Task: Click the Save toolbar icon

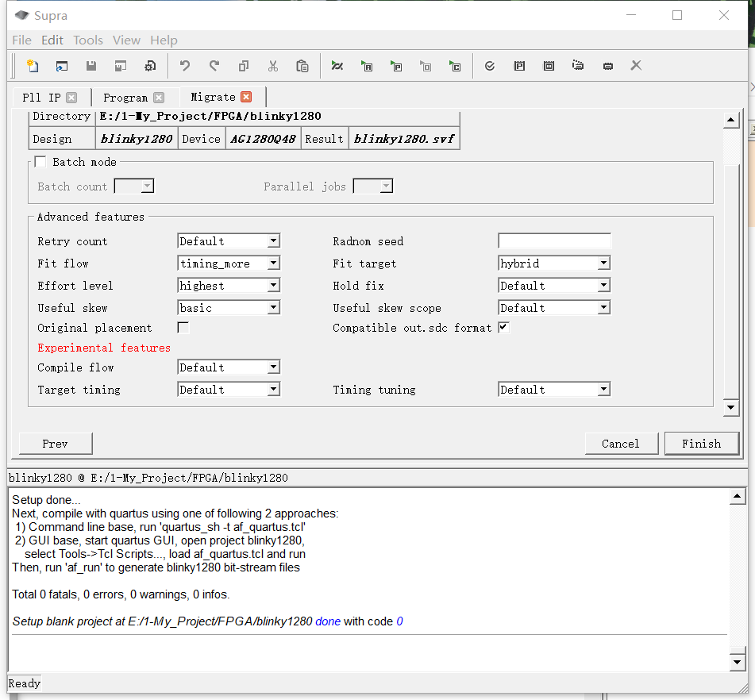Action: [x=91, y=66]
